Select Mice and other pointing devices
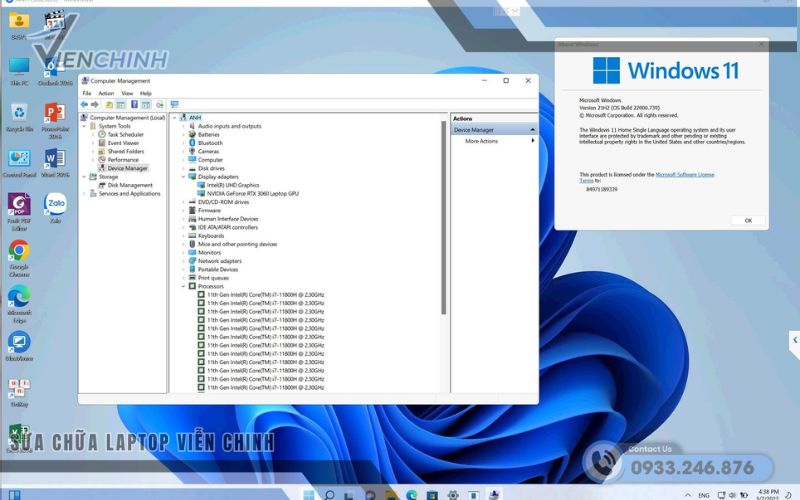 (x=237, y=244)
